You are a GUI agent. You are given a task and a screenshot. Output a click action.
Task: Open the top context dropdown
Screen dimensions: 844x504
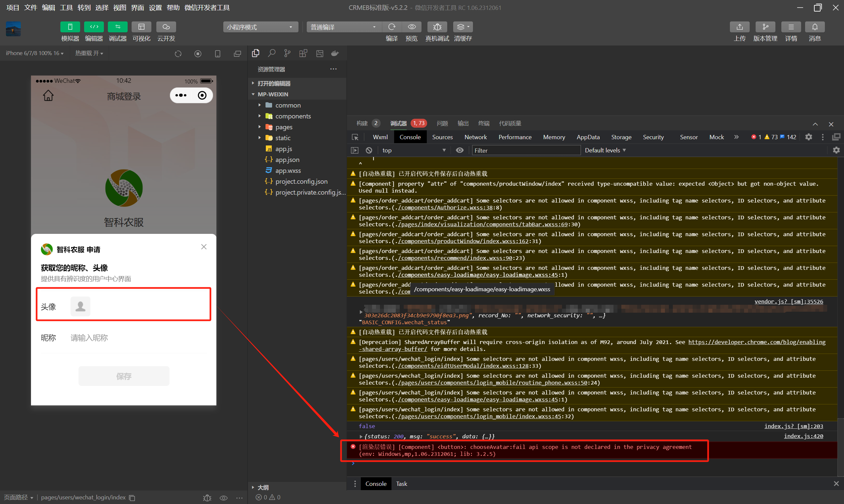point(414,150)
